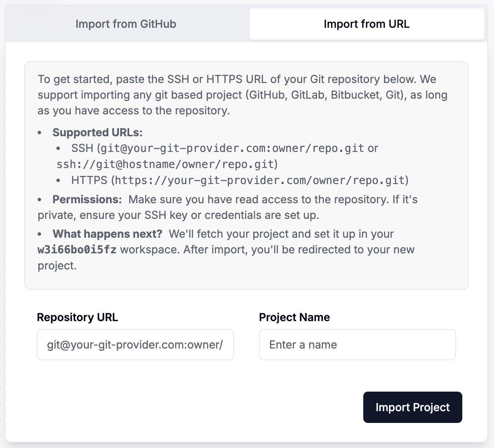Click the Supported URLs heading

click(97, 133)
